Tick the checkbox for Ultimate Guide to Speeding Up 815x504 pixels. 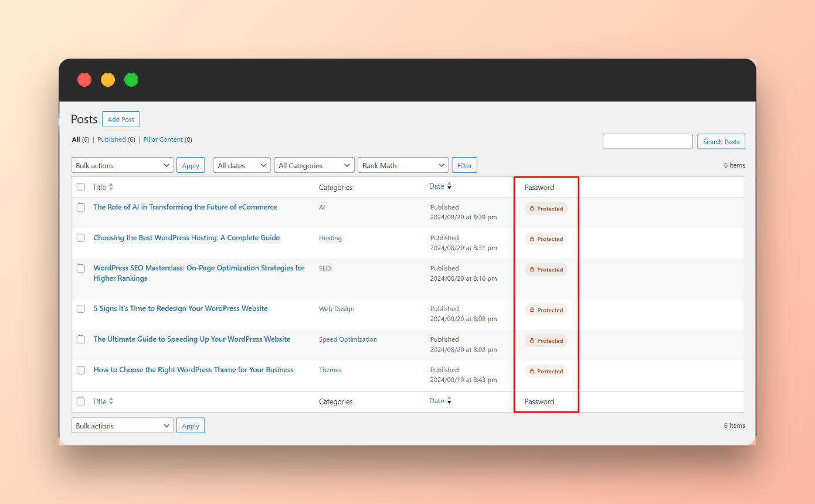coord(81,339)
